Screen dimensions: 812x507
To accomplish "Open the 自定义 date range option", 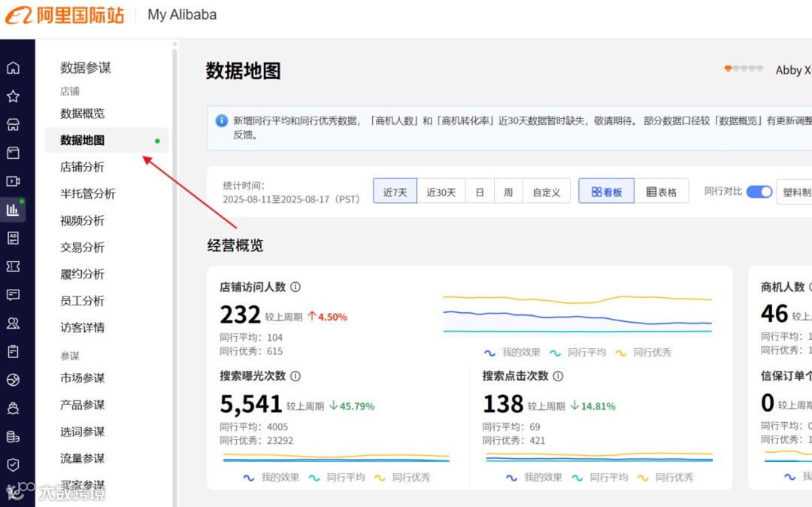I will coord(547,192).
